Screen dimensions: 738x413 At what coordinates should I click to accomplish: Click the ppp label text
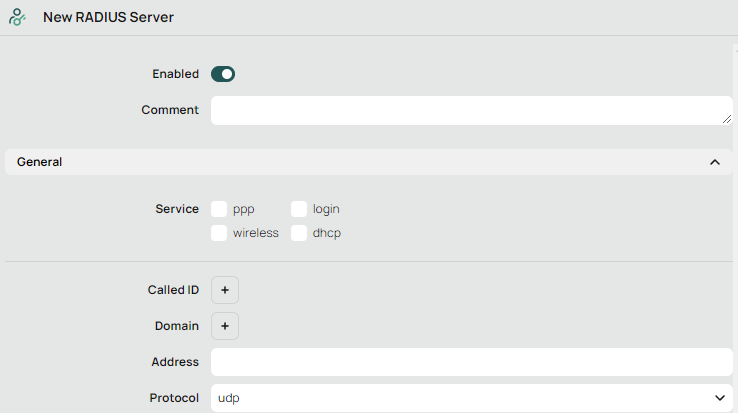(244, 210)
